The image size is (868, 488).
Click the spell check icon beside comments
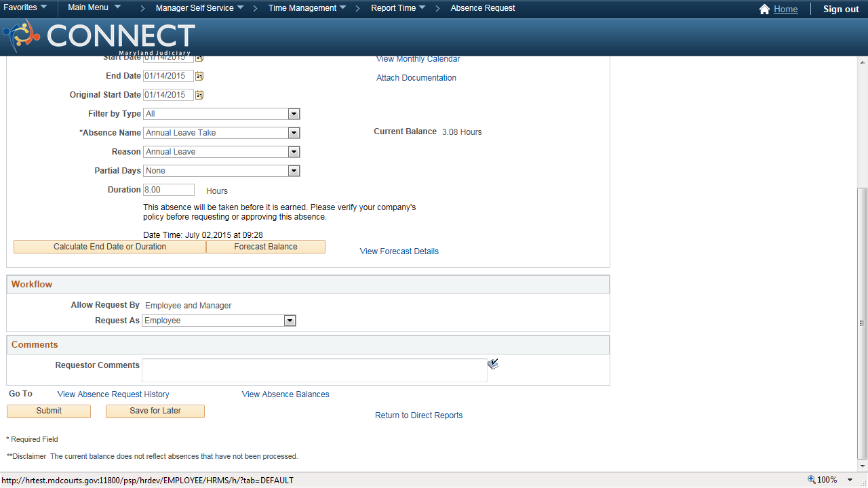(493, 364)
